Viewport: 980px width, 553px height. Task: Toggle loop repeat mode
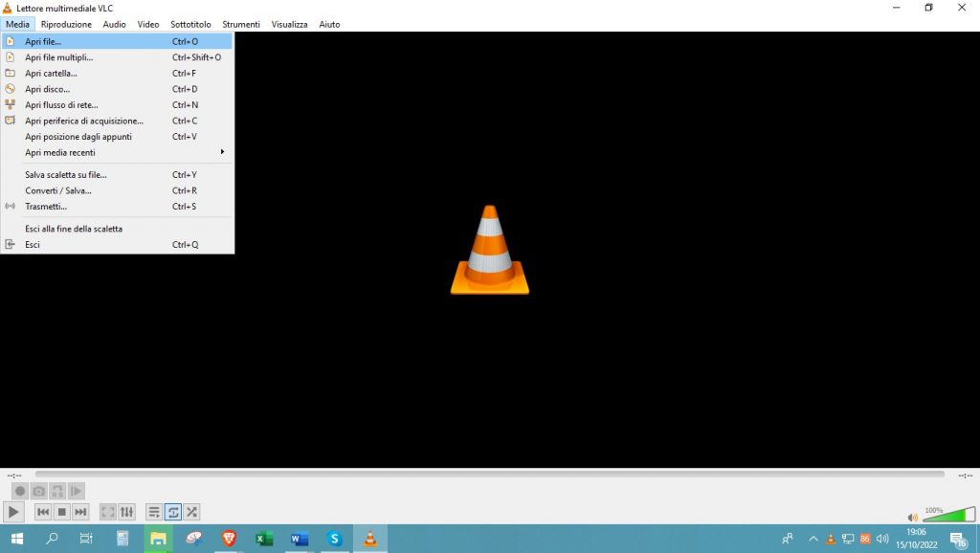click(x=173, y=512)
